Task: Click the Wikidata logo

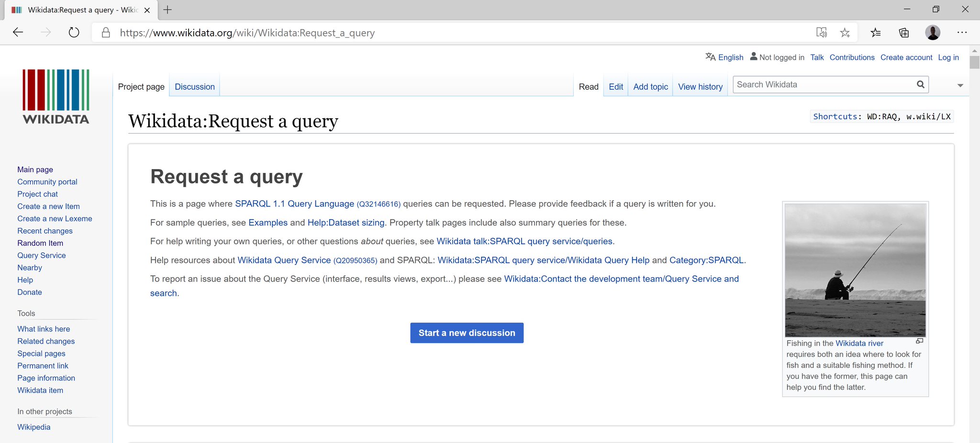Action: click(56, 97)
